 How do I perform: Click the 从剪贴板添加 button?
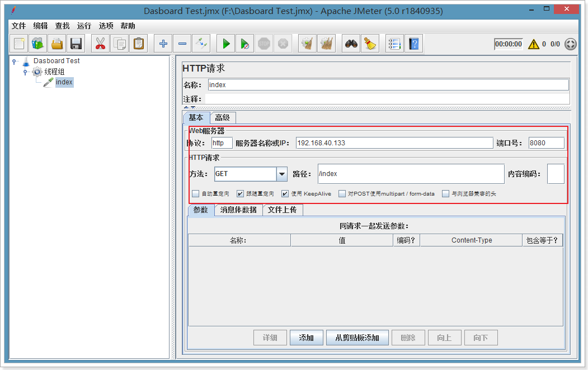pyautogui.click(x=357, y=338)
